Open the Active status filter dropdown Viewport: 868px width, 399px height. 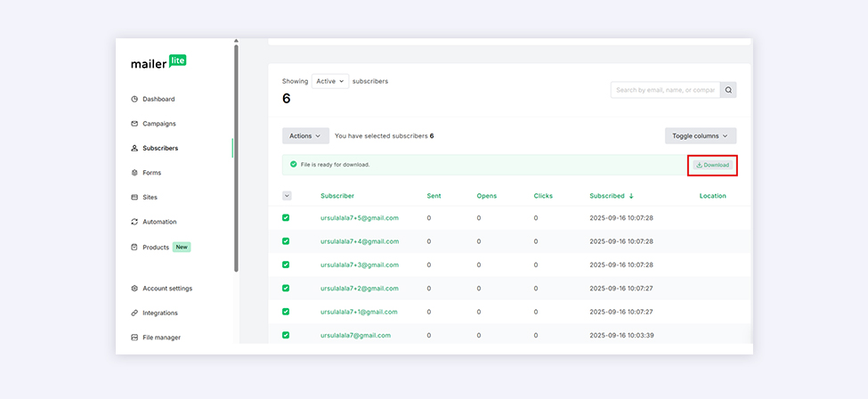pyautogui.click(x=330, y=81)
